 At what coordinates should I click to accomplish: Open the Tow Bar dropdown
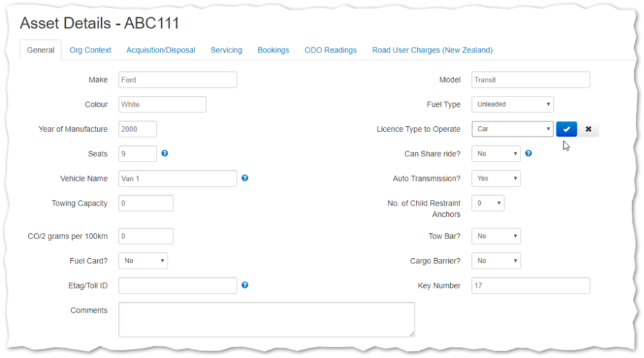pyautogui.click(x=496, y=236)
